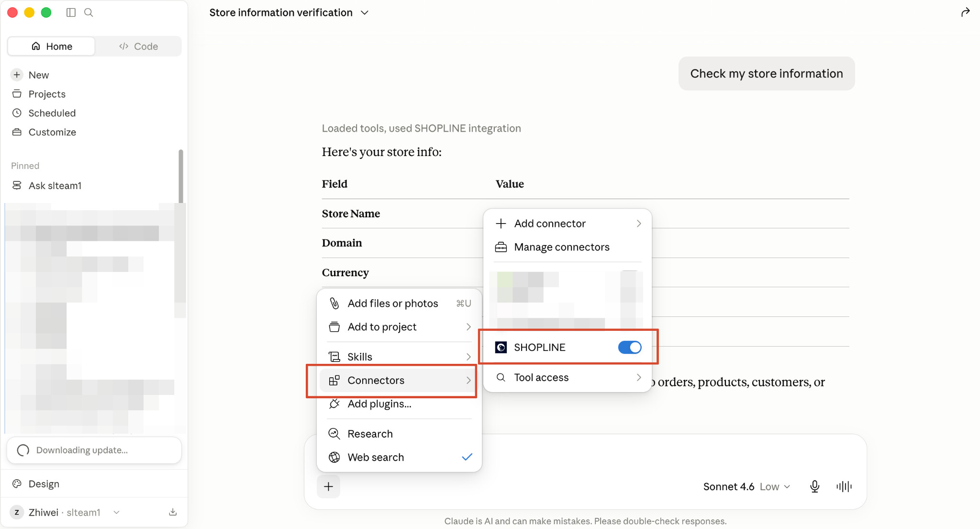Start voice mode waveform icon
Image resolution: width=980 pixels, height=529 pixels.
pyautogui.click(x=844, y=487)
